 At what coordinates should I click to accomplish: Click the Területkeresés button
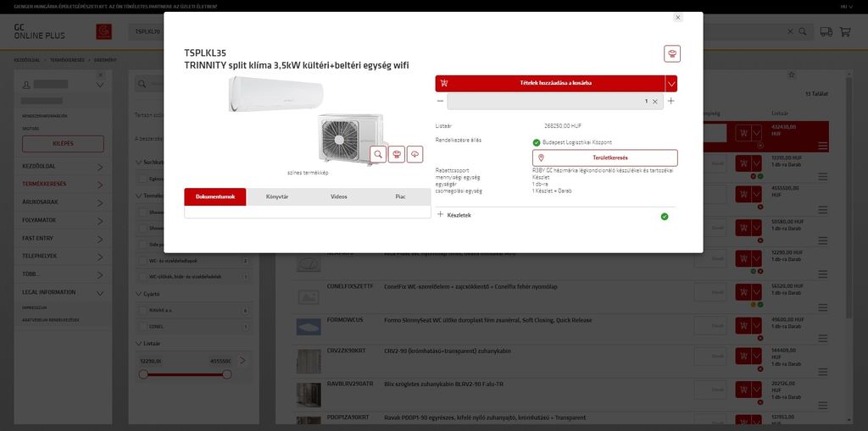point(604,157)
